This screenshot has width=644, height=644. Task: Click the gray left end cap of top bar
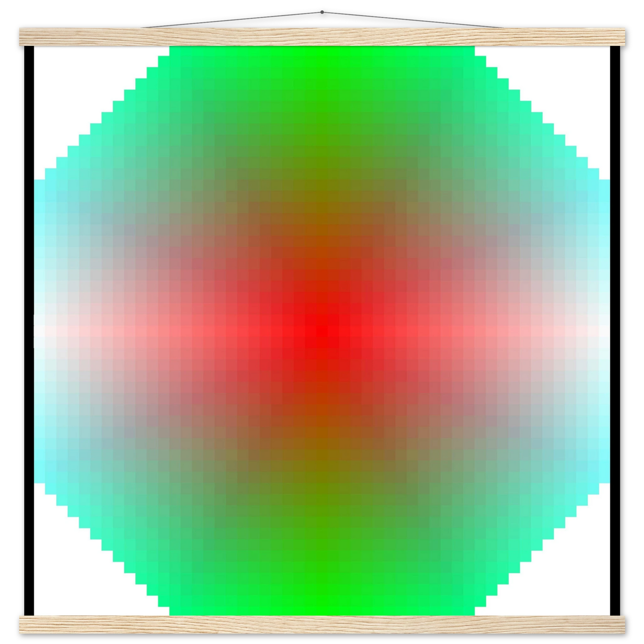click(16, 36)
